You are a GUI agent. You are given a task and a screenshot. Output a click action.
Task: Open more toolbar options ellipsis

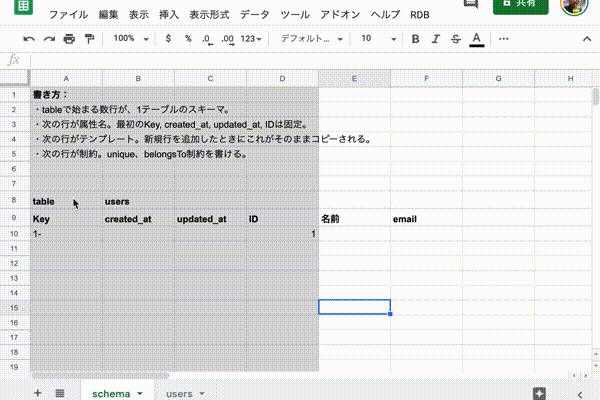(504, 39)
